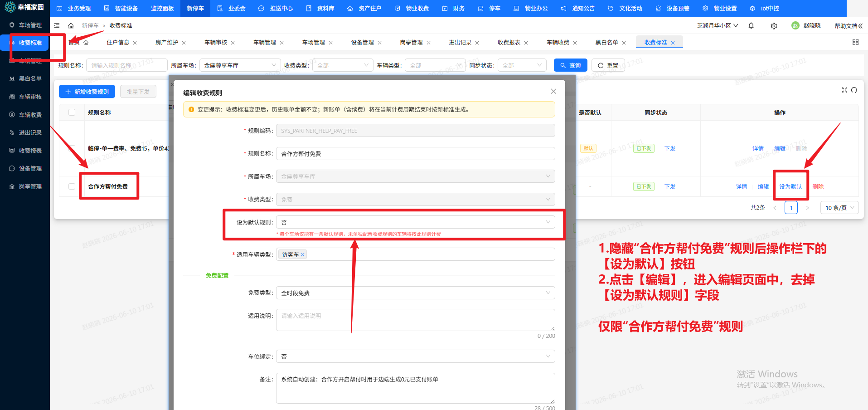Switch to the 房产维护 tab
Screen dimensions: 868x410
[x=167, y=42]
